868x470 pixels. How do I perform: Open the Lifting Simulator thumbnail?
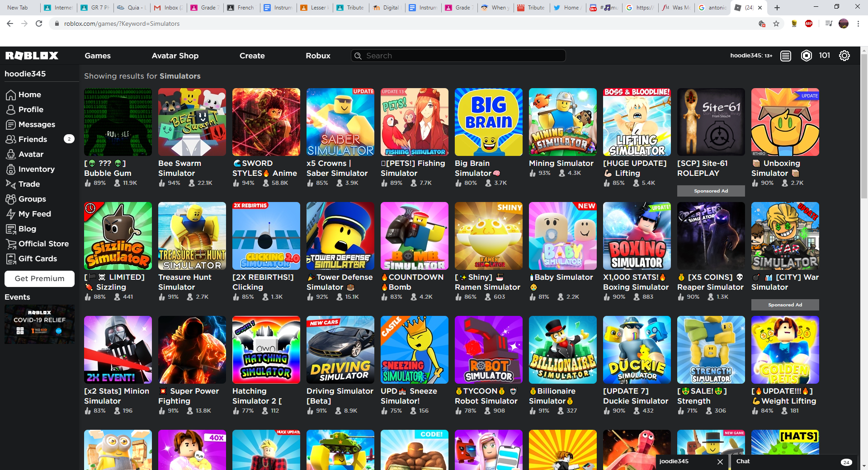click(637, 122)
